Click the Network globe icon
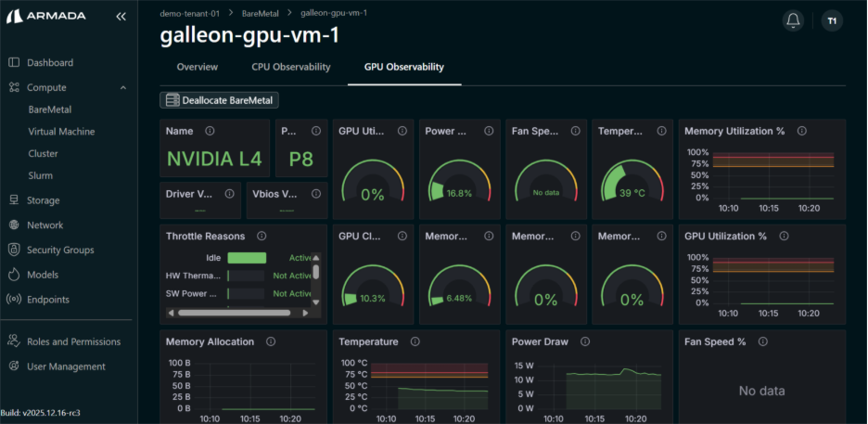Viewport: 868px width, 424px height. [x=15, y=225]
